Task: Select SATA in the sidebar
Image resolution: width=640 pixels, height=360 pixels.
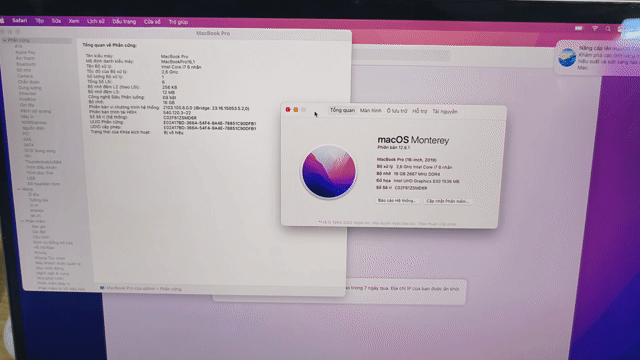Action: point(29,144)
